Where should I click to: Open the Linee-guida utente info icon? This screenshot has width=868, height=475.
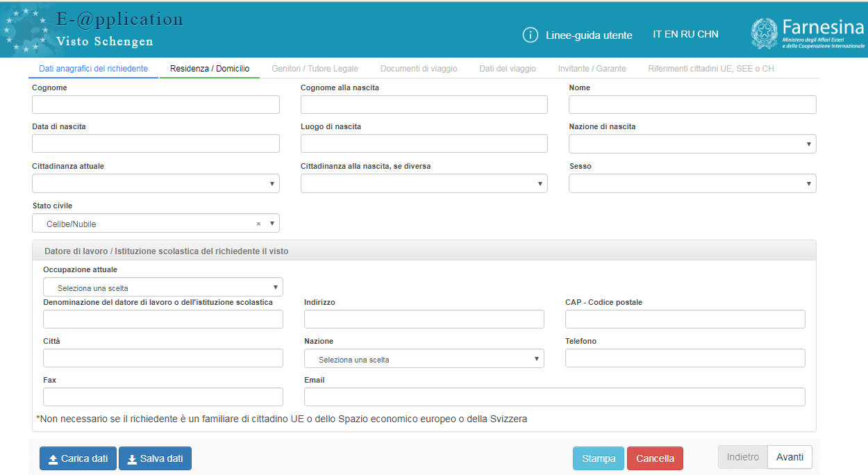(x=530, y=35)
